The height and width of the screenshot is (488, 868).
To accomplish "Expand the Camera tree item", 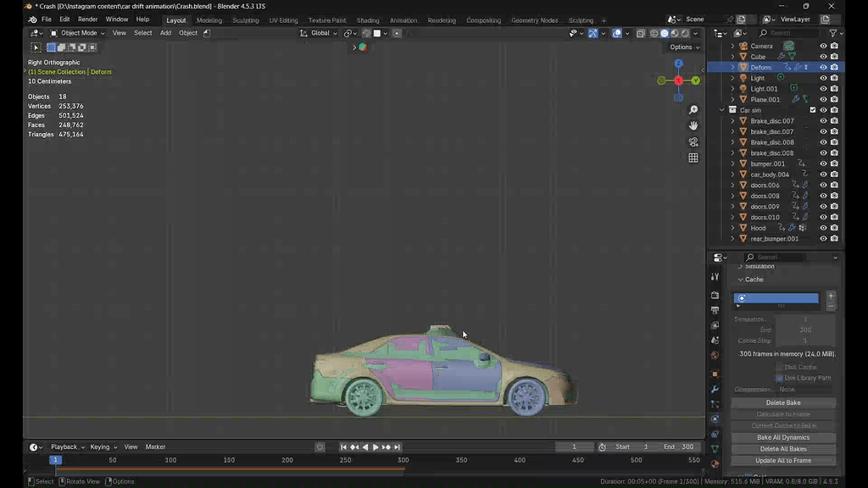I will [733, 46].
